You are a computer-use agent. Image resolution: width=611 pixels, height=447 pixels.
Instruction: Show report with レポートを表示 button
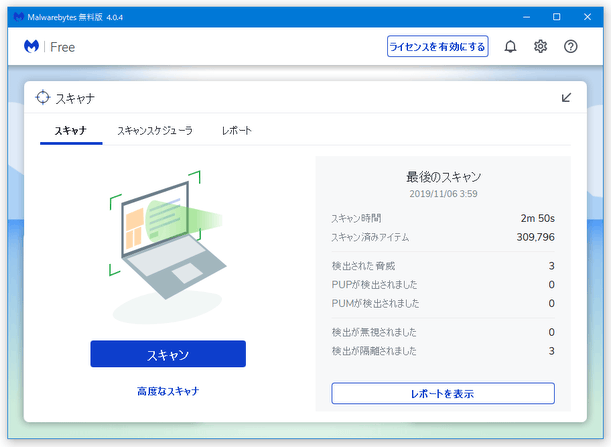pyautogui.click(x=443, y=393)
